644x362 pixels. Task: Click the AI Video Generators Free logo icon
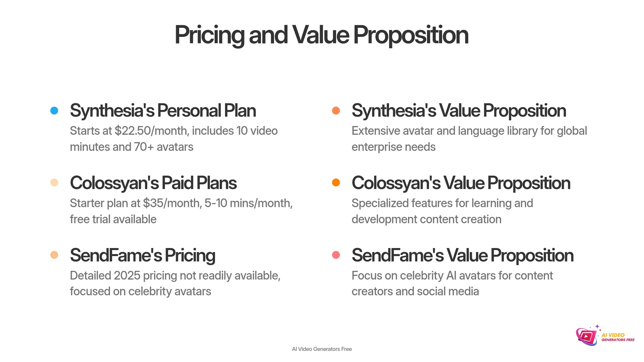[x=586, y=337]
